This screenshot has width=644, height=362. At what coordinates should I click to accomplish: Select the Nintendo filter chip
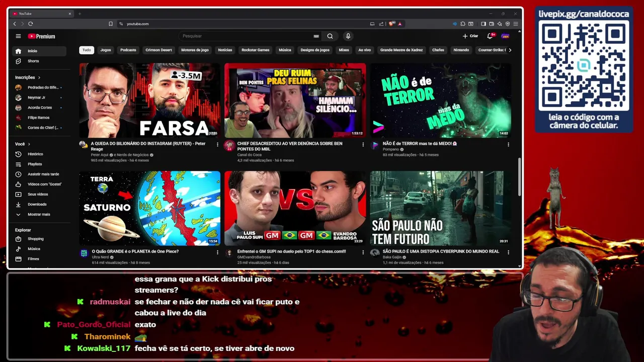tap(461, 50)
